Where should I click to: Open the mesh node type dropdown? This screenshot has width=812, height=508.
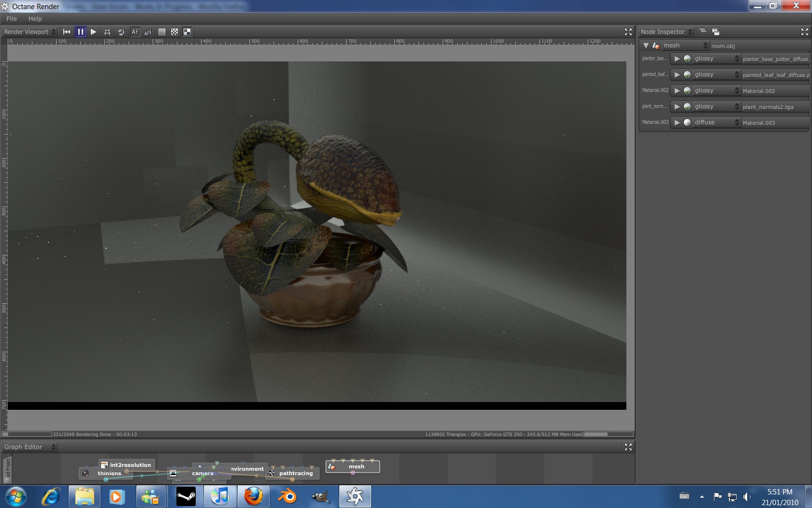685,45
